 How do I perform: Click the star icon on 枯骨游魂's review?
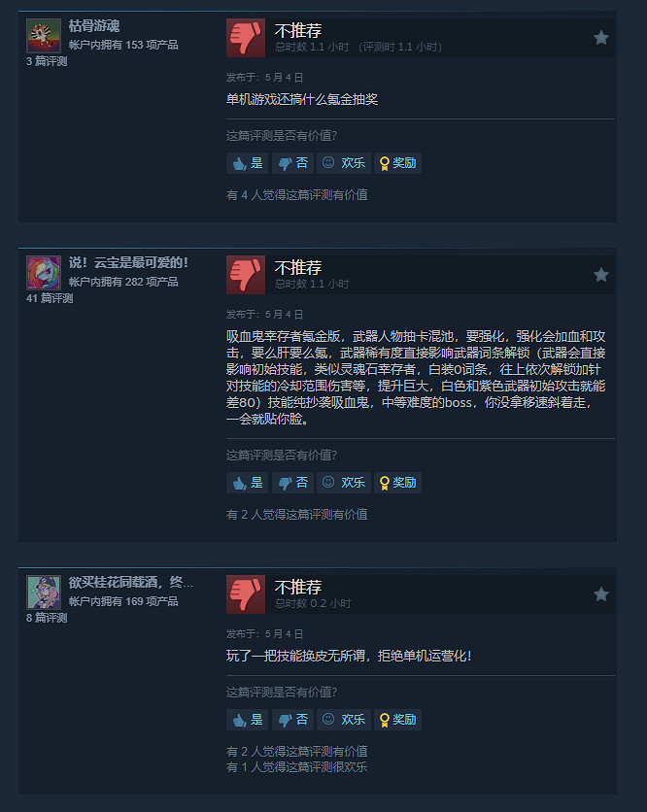pyautogui.click(x=601, y=38)
